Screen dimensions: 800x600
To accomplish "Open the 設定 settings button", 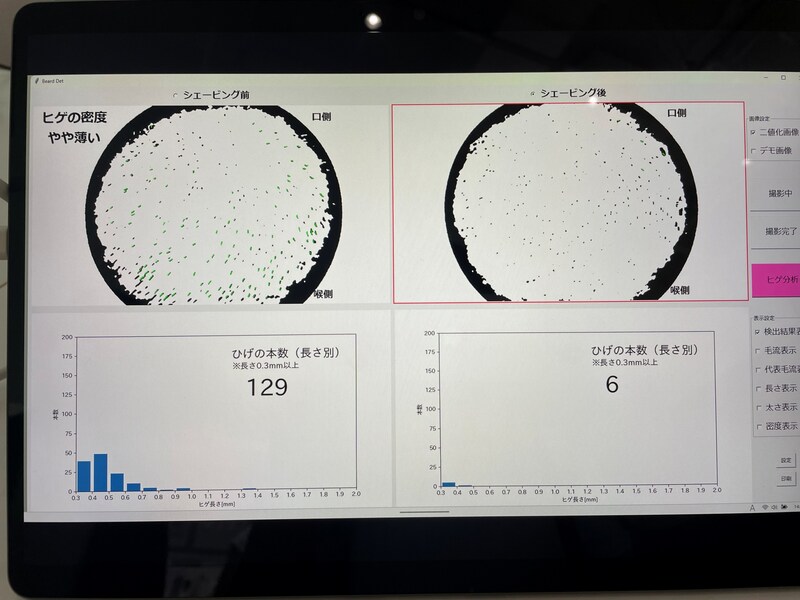I will point(786,460).
